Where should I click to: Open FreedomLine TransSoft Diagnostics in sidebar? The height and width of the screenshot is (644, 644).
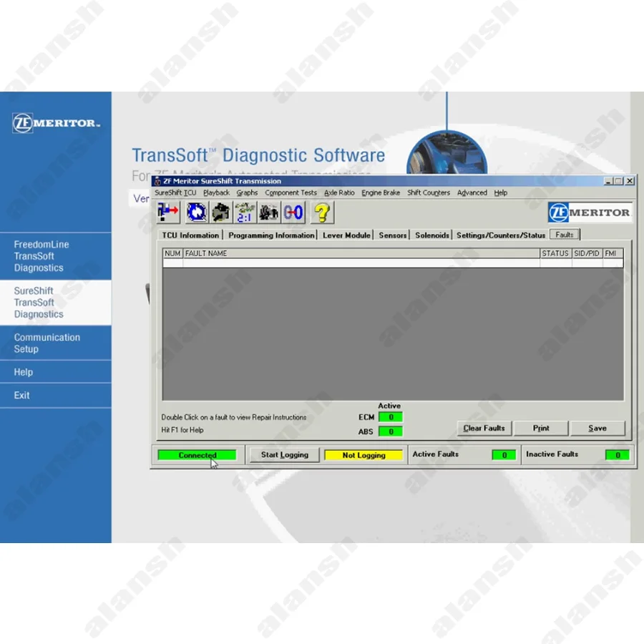click(55, 256)
